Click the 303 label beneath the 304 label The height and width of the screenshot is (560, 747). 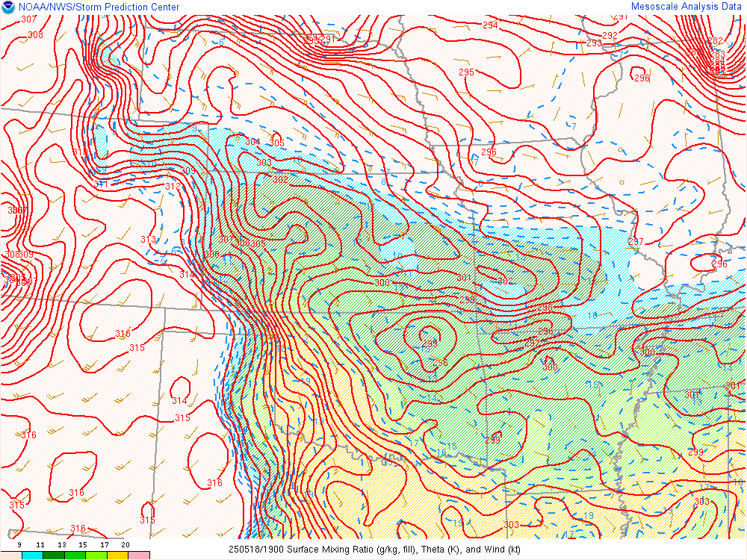[x=264, y=163]
